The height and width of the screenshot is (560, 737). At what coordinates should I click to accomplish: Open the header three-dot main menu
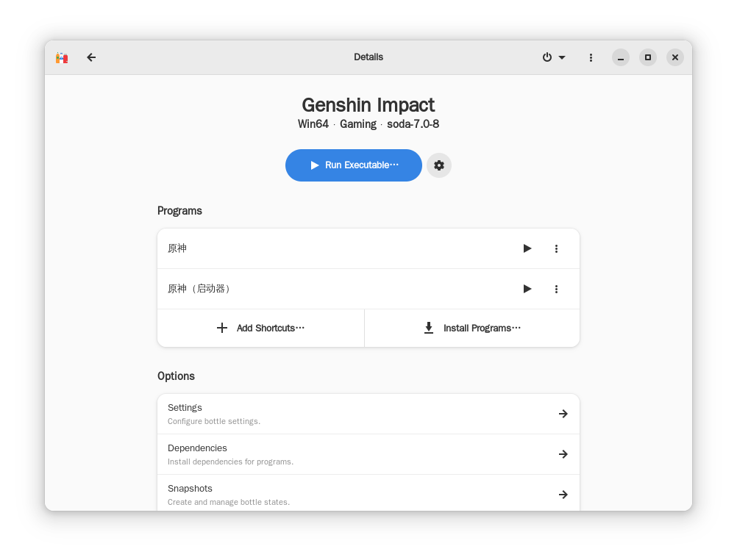click(591, 57)
